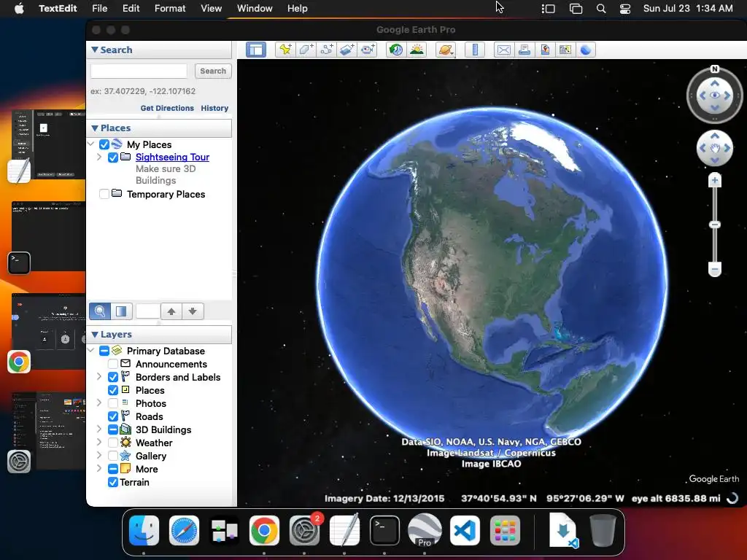Zoom out with the minus button
The height and width of the screenshot is (560, 747).
pos(715,269)
